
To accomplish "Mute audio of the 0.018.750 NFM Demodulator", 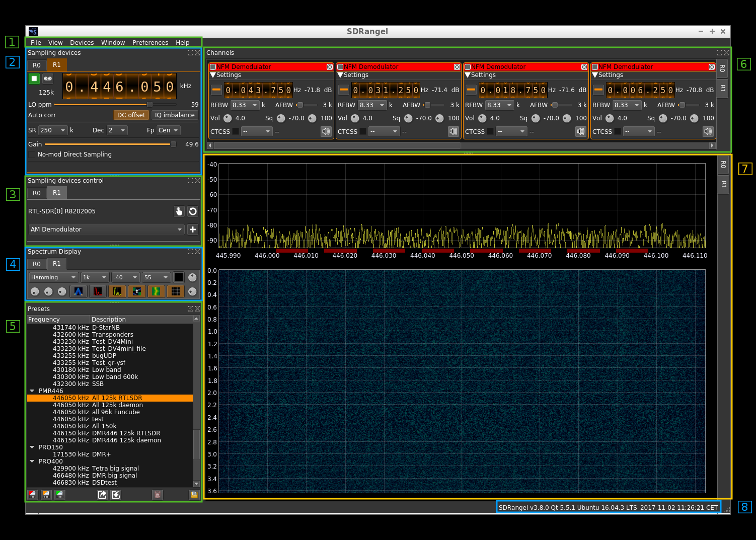I will click(581, 131).
